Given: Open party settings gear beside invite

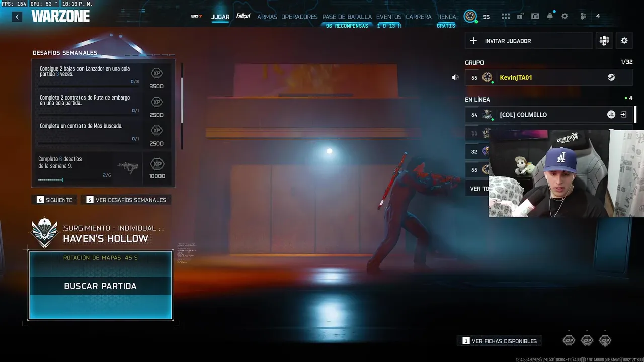Looking at the screenshot, I should [x=624, y=41].
